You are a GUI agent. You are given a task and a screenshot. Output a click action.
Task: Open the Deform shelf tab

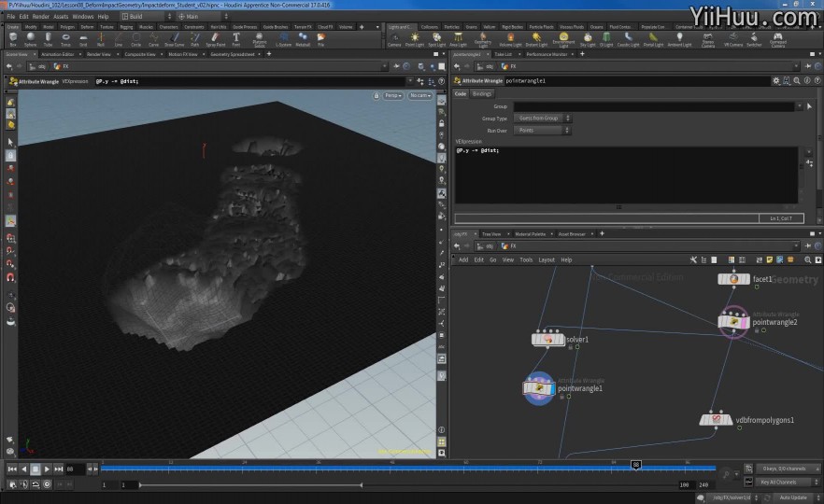click(87, 27)
